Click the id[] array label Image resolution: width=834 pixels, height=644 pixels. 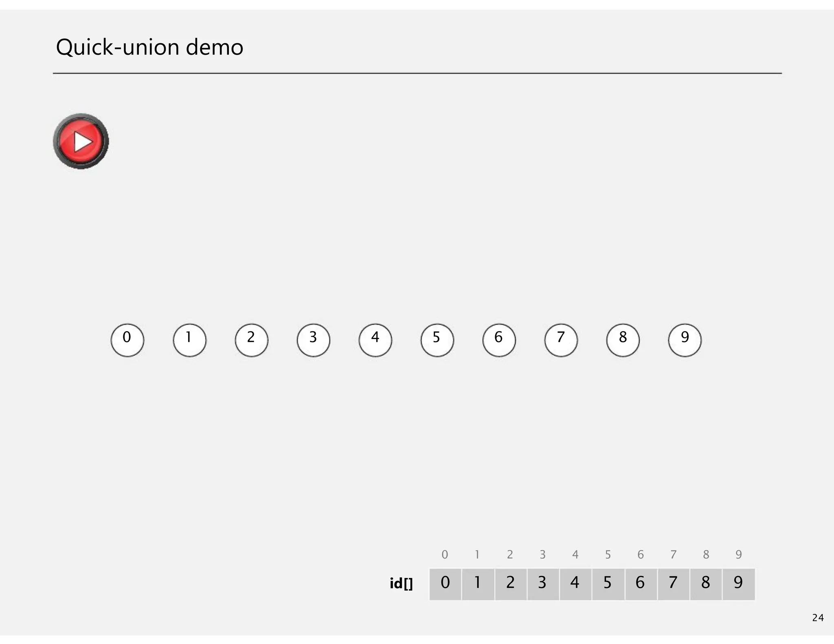(401, 584)
